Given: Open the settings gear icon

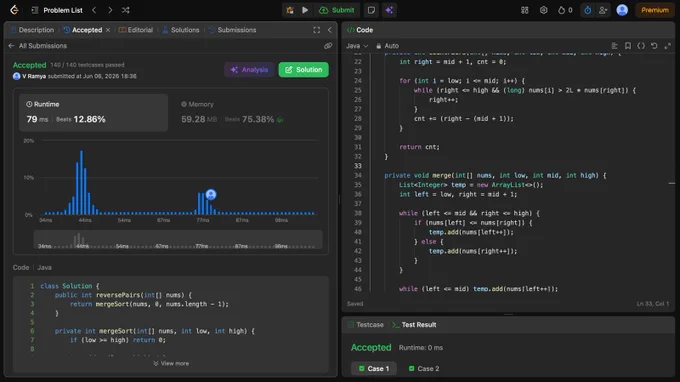Looking at the screenshot, I should 544,10.
